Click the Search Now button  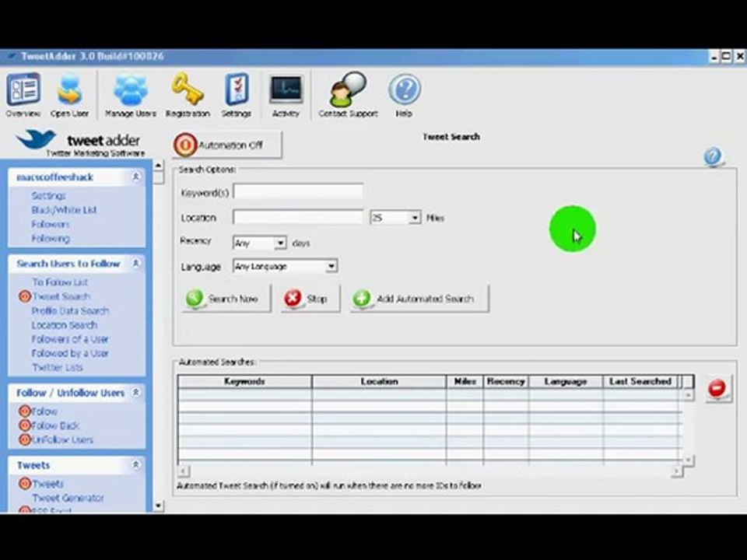click(226, 299)
